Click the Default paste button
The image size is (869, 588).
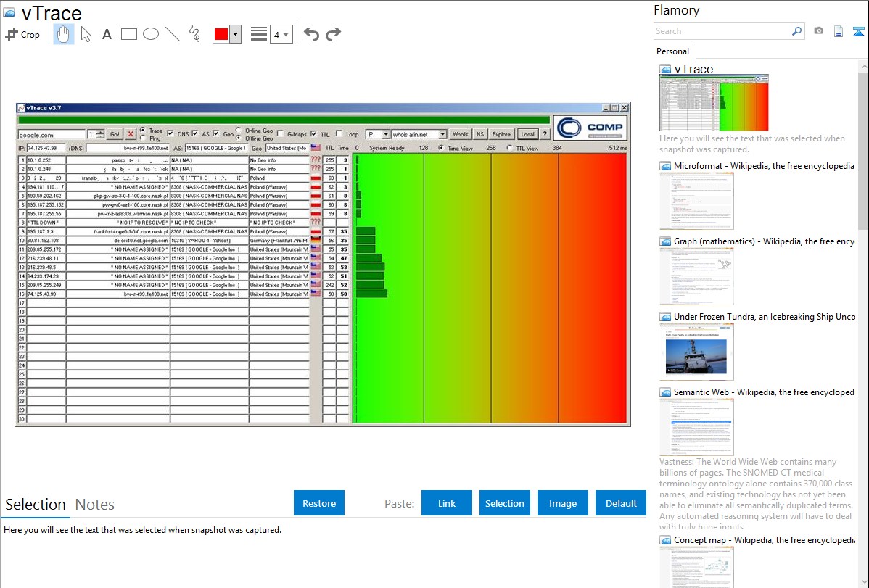click(621, 503)
